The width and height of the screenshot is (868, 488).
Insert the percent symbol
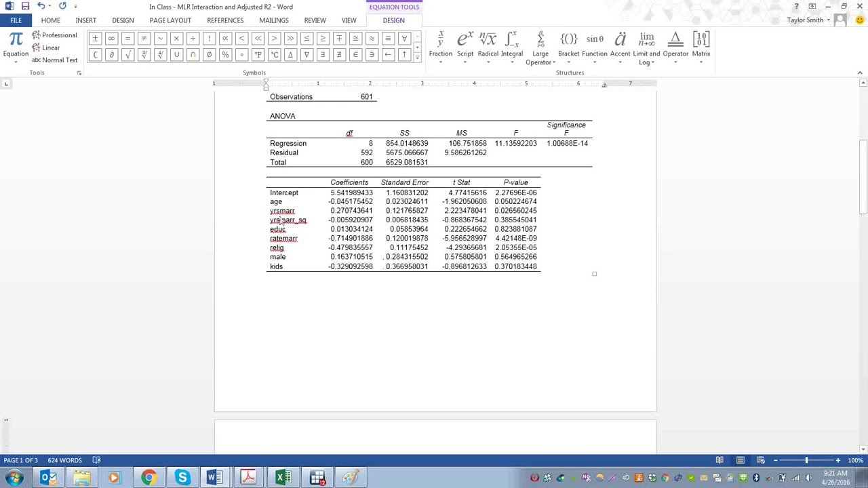pos(225,55)
